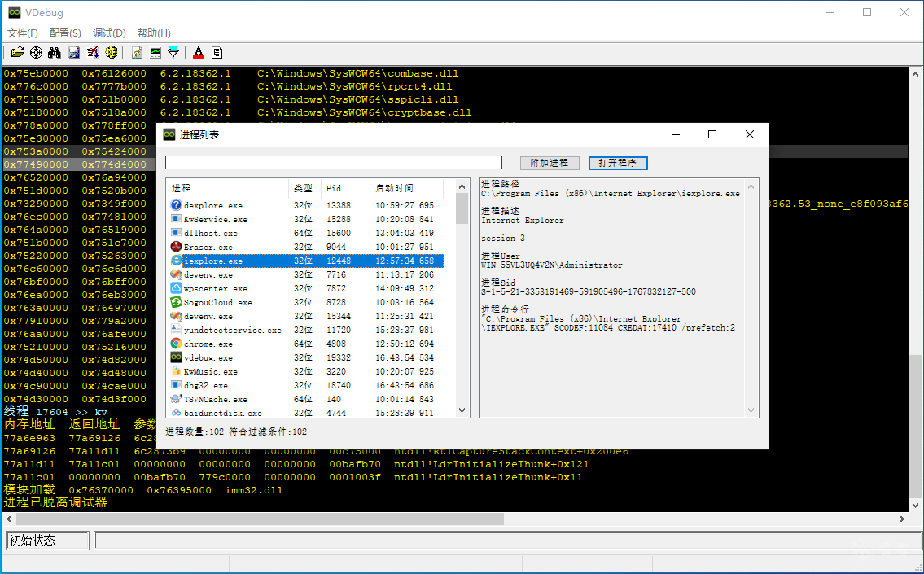Sort the list by the 启动时间 column header

click(x=406, y=188)
